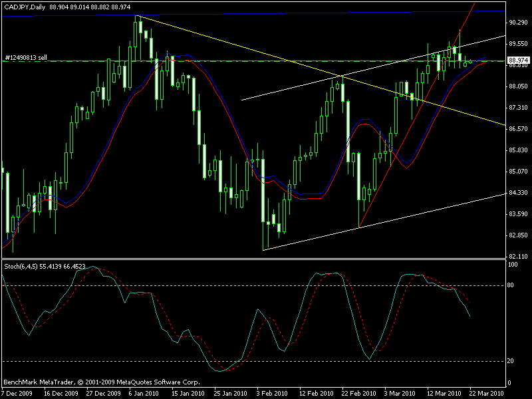This screenshot has width=532, height=399.
Task: Select the #12490813 sell order label
Action: pyautogui.click(x=26, y=58)
